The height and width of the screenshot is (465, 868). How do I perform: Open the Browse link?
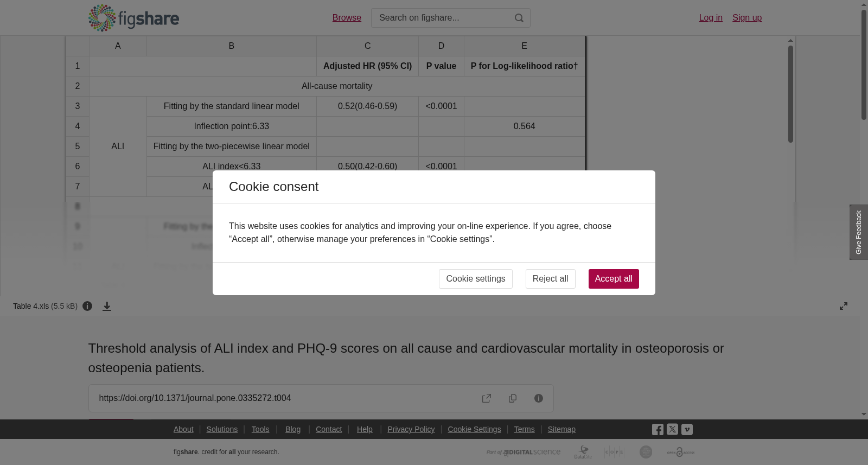click(x=347, y=18)
